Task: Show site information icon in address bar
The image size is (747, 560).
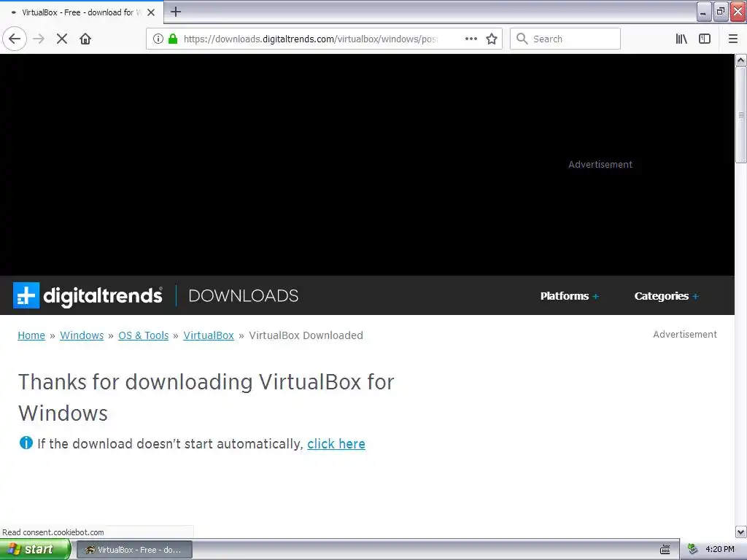Action: pos(158,39)
